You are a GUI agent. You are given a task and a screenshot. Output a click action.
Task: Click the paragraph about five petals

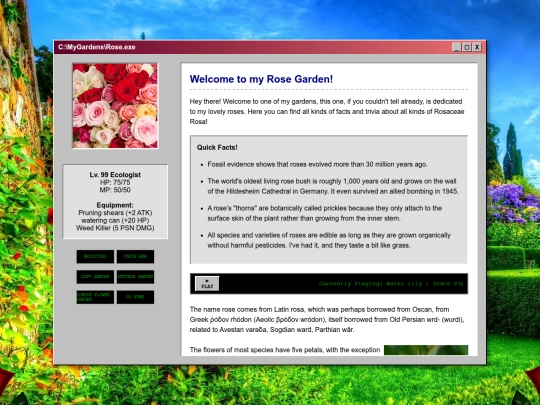point(284,350)
